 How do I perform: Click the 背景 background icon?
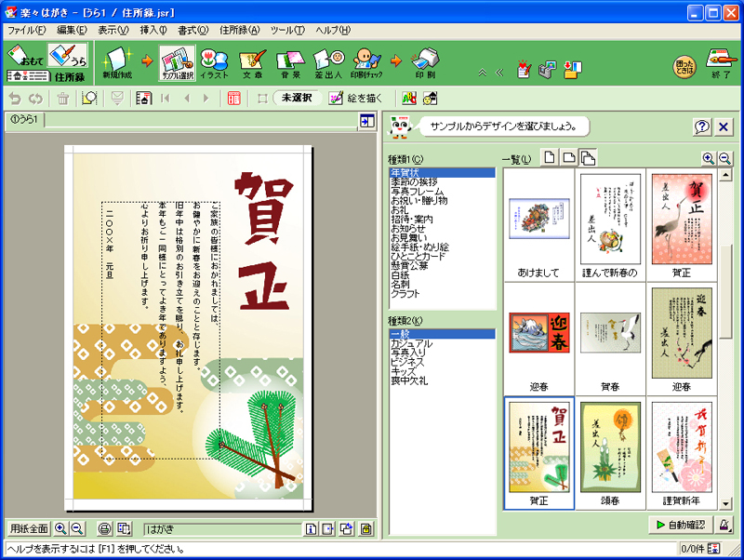290,61
